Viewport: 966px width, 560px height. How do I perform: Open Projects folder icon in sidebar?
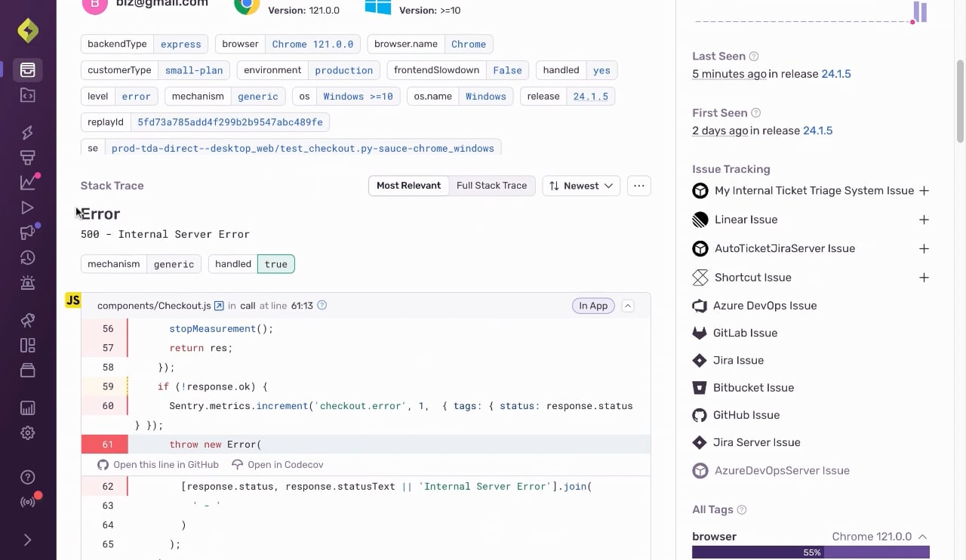click(x=28, y=95)
